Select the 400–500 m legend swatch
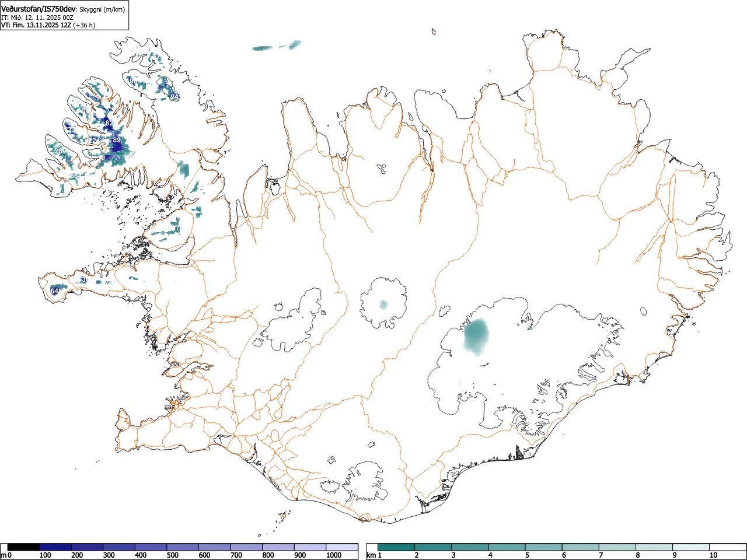Screen dimensions: 747x560 151,547
